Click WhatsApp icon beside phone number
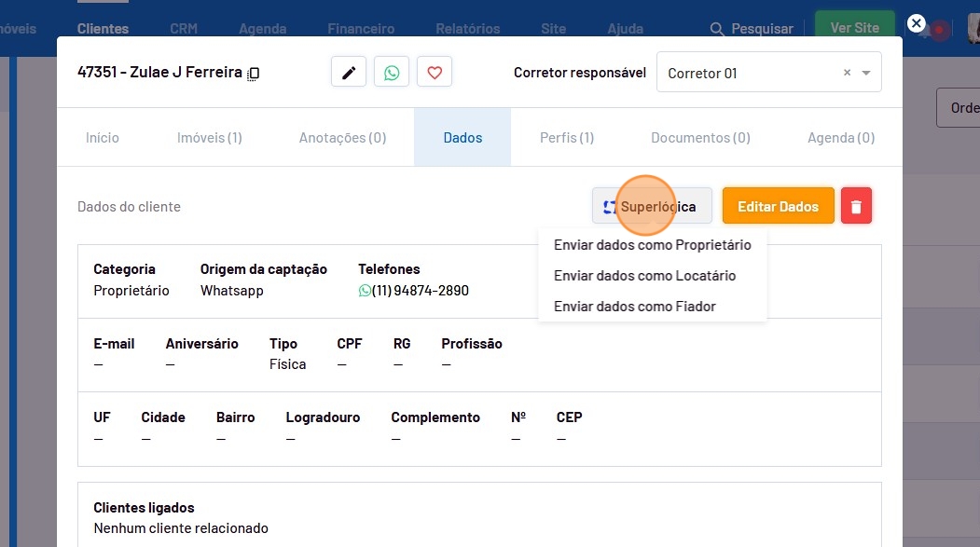This screenshot has height=547, width=980. tap(365, 291)
